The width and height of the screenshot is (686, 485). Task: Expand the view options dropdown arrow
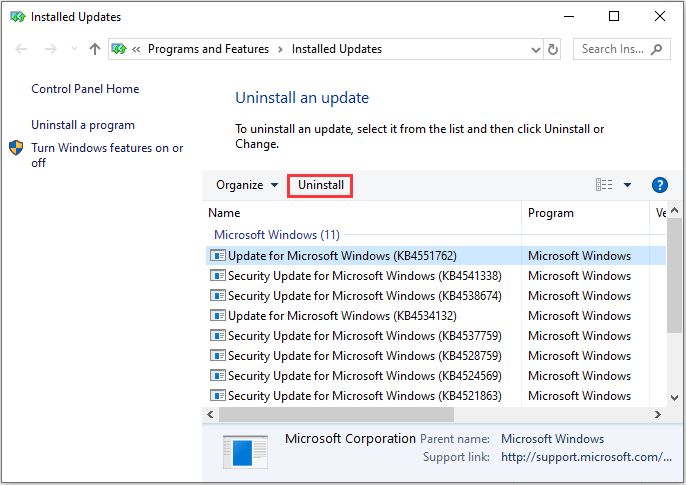coord(627,185)
